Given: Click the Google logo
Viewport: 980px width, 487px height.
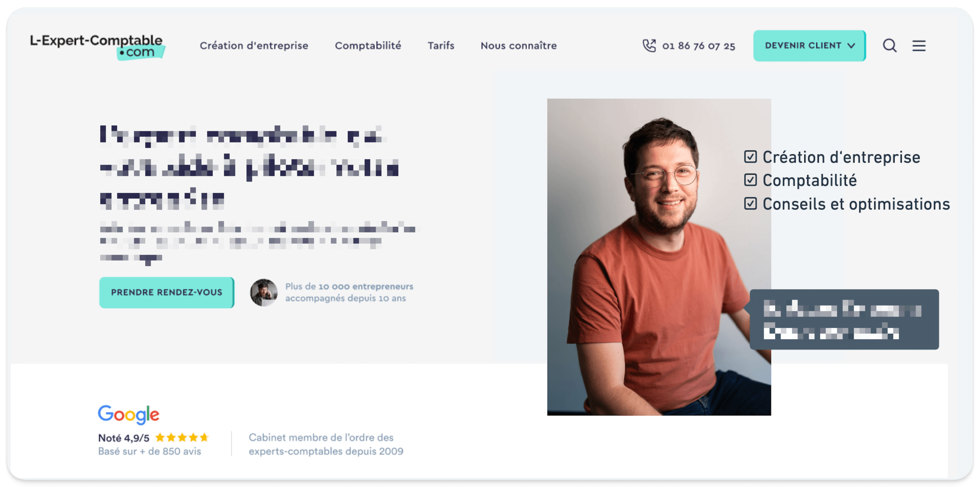Looking at the screenshot, I should [129, 414].
